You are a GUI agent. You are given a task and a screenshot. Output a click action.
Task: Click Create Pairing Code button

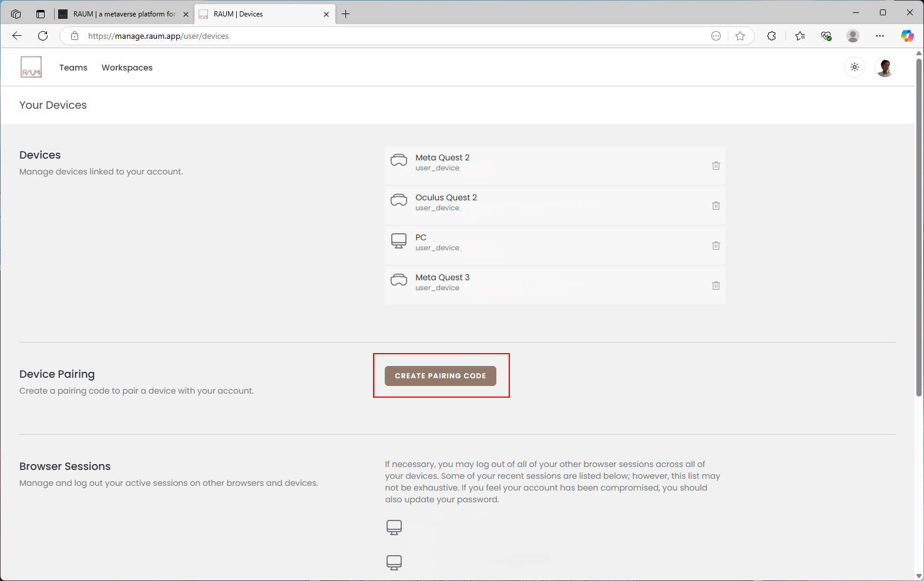440,376
